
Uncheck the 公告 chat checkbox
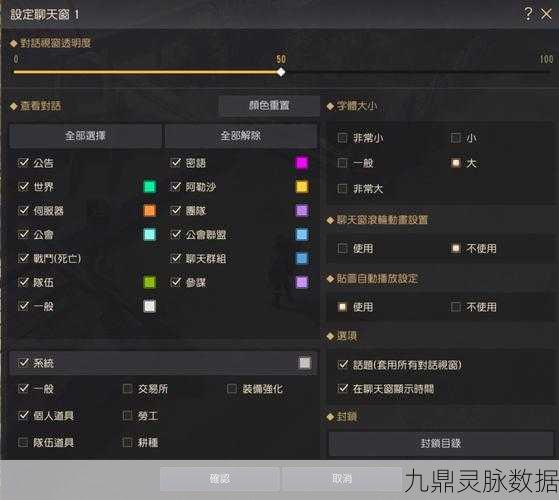tap(24, 163)
